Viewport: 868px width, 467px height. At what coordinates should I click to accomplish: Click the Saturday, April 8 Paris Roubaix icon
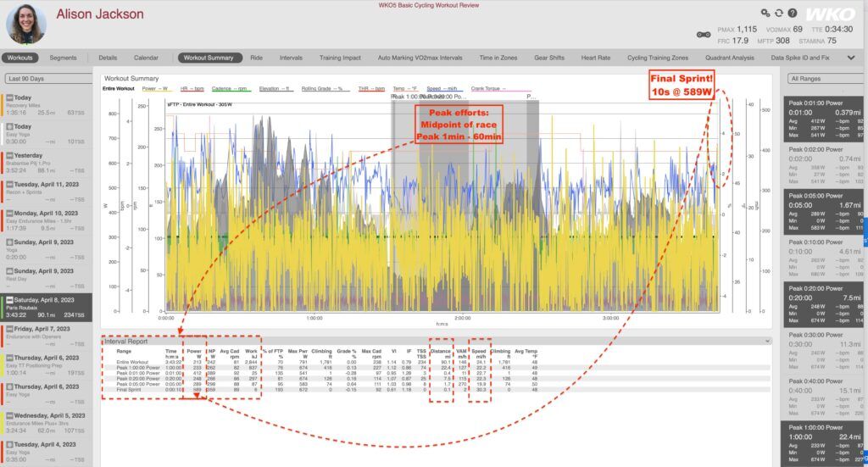[10, 300]
